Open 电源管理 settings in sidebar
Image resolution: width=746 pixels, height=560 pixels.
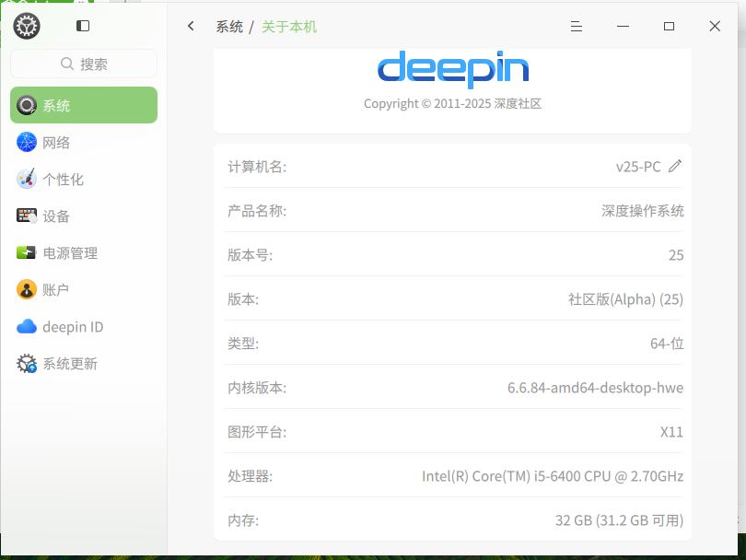point(84,252)
